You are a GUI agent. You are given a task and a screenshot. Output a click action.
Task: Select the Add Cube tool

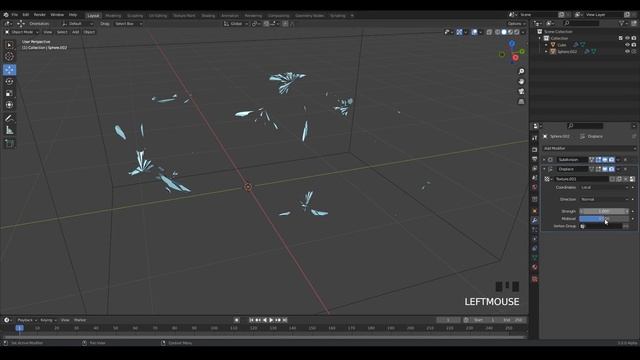9,144
